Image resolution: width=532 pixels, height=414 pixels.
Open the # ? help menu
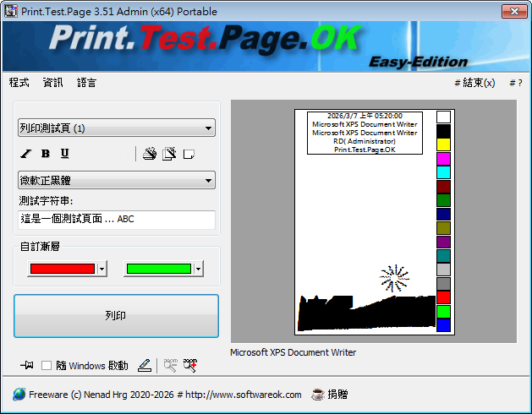point(516,83)
